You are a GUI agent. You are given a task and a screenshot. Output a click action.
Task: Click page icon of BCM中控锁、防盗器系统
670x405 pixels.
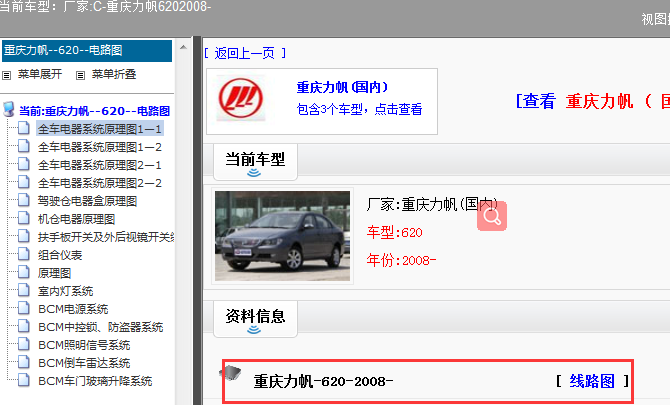[x=24, y=326]
